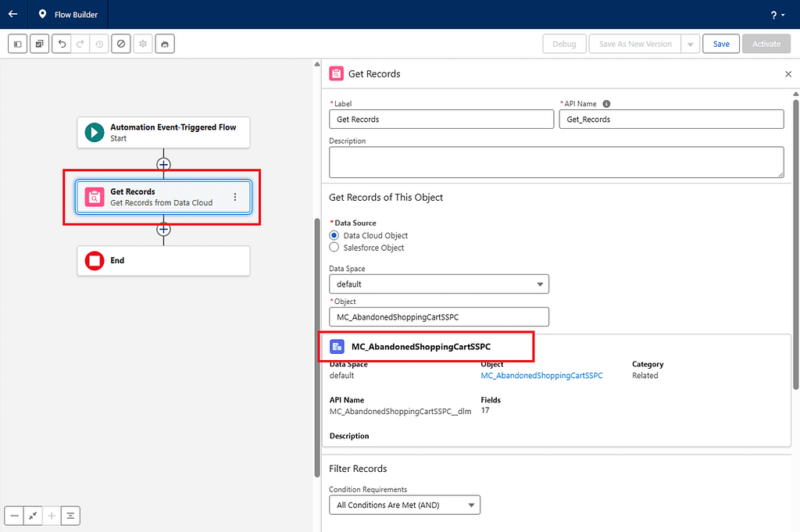Screen dimensions: 800x532
Task: Click the Category value Related
Action: (645, 376)
